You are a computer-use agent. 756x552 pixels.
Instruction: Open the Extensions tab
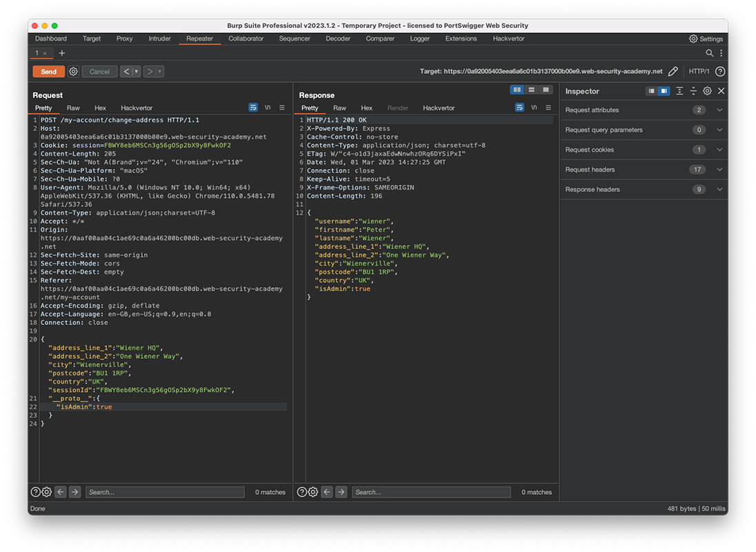click(x=461, y=39)
